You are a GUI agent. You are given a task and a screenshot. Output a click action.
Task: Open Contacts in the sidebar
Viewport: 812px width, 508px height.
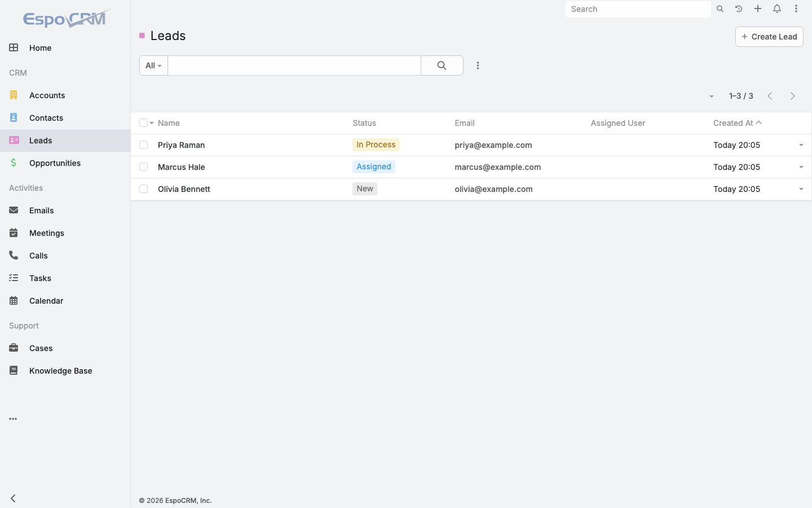(65, 118)
